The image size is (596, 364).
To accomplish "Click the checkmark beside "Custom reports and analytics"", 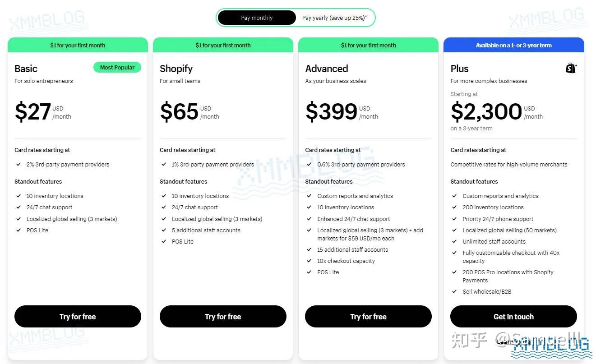I will click(x=309, y=196).
